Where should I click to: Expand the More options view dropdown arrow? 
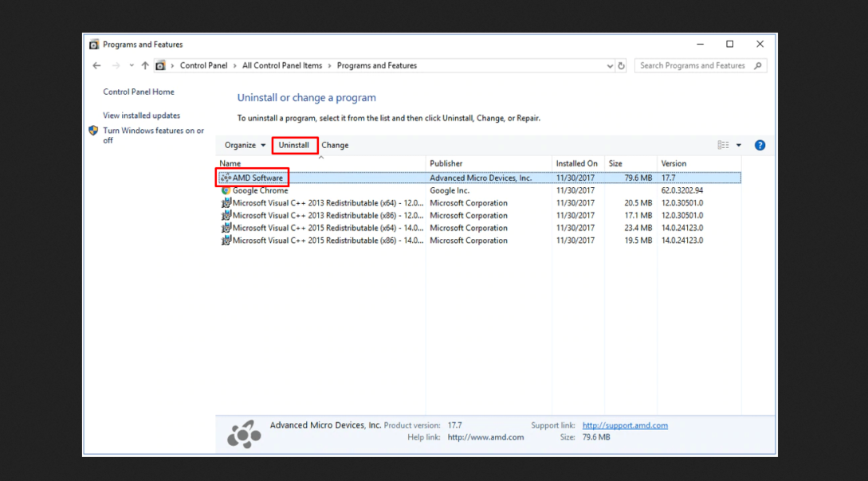(x=738, y=146)
